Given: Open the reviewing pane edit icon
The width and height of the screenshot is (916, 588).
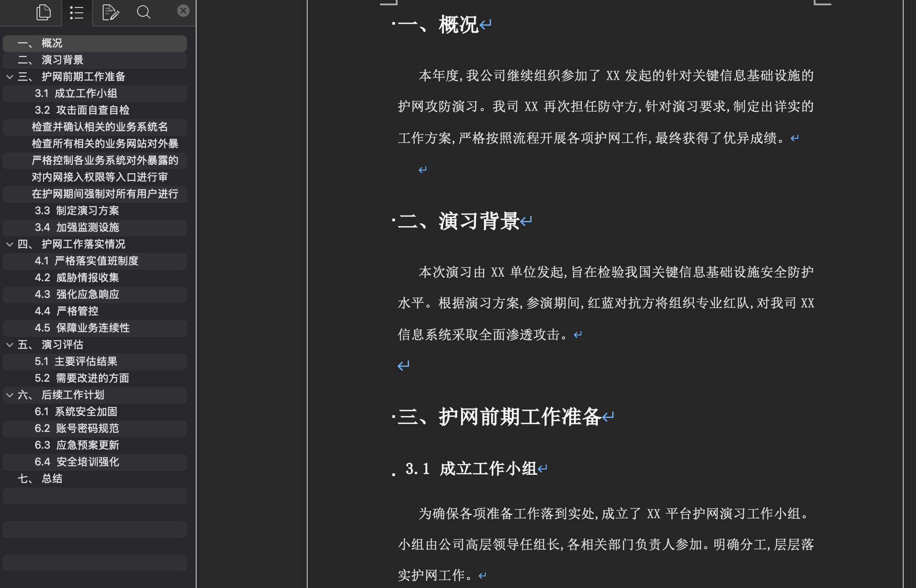Looking at the screenshot, I should (110, 12).
